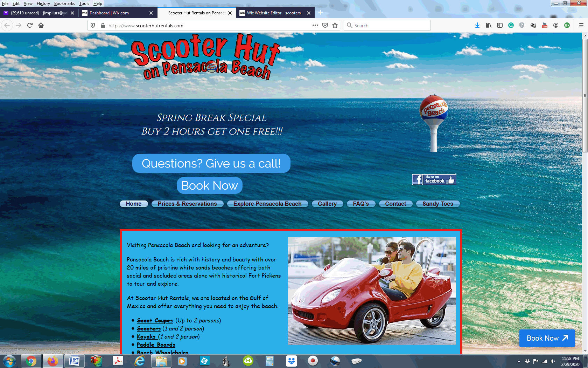This screenshot has height=368, width=588.
Task: Click the Search box in toolbar
Action: pos(387,25)
